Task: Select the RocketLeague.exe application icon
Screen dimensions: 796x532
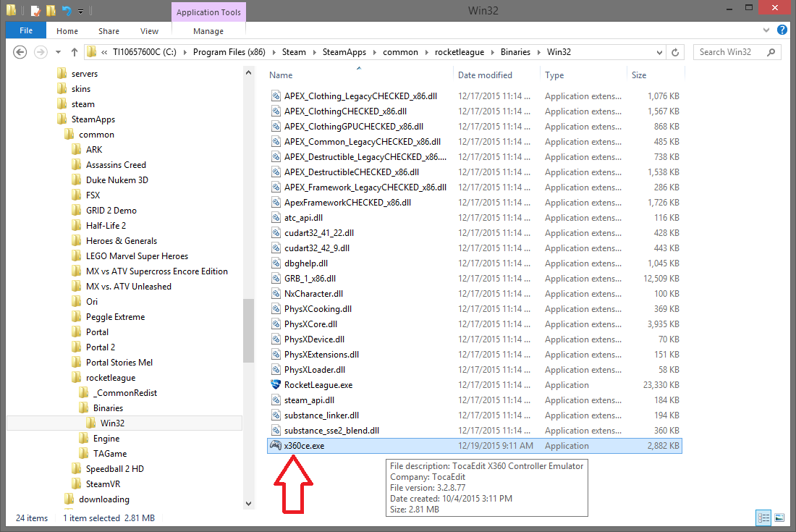Action: [276, 384]
